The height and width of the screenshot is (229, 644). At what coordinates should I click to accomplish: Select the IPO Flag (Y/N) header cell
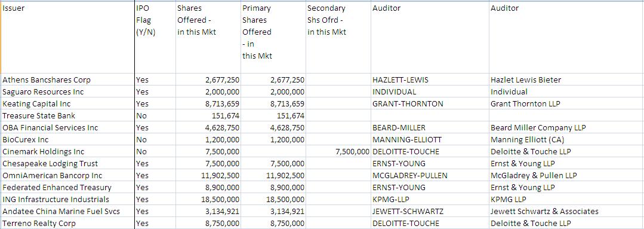tap(155, 38)
